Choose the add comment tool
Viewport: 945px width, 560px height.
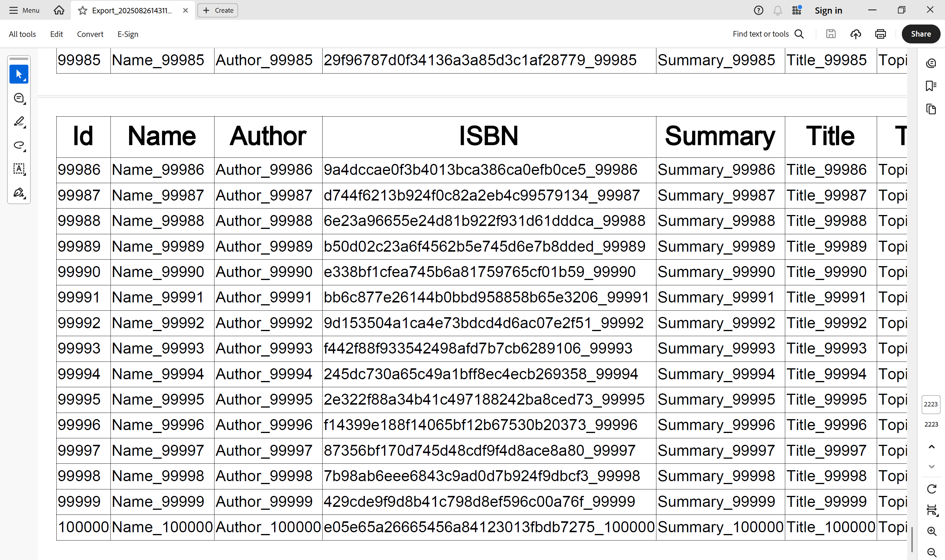point(19,98)
